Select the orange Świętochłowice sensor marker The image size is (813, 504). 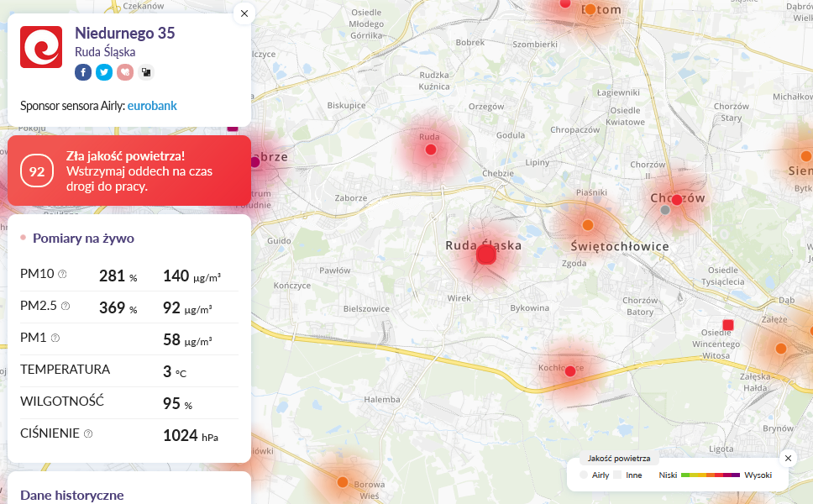coord(588,225)
